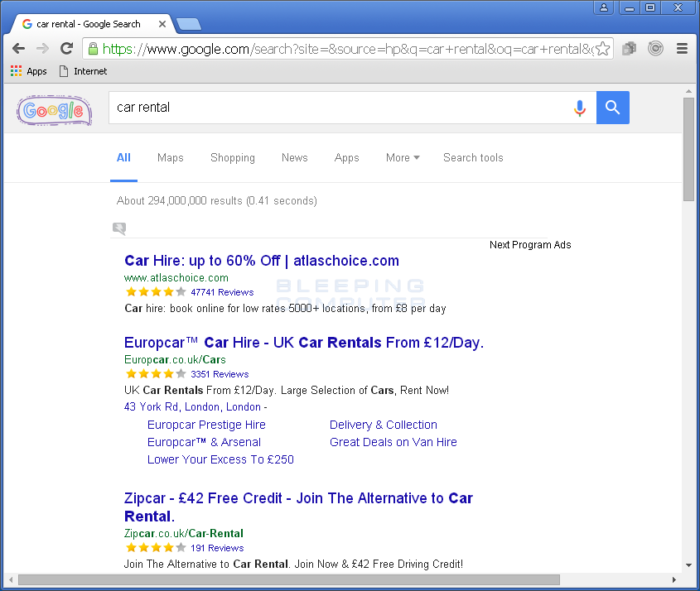Open Great Deals on Van Hire sitelink
Viewport: 700px width, 591px height.
393,442
